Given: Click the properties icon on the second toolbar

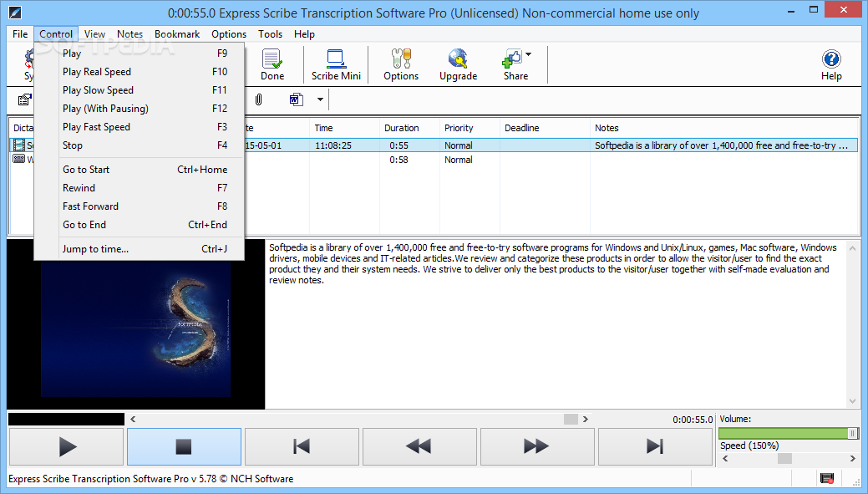Looking at the screenshot, I should [x=24, y=99].
